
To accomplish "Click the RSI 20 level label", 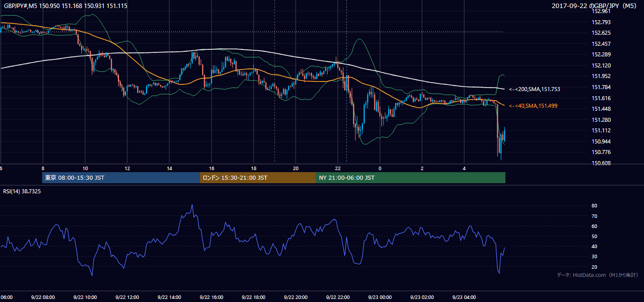I will pyautogui.click(x=594, y=267).
